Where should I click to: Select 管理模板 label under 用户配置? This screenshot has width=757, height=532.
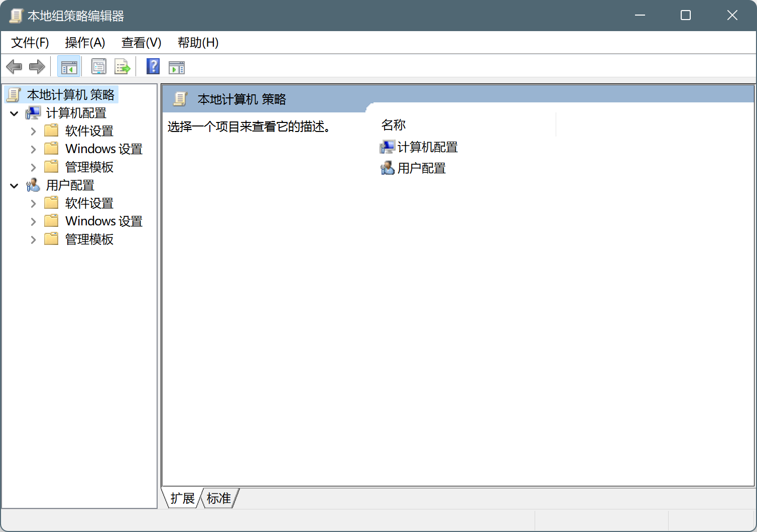point(89,239)
